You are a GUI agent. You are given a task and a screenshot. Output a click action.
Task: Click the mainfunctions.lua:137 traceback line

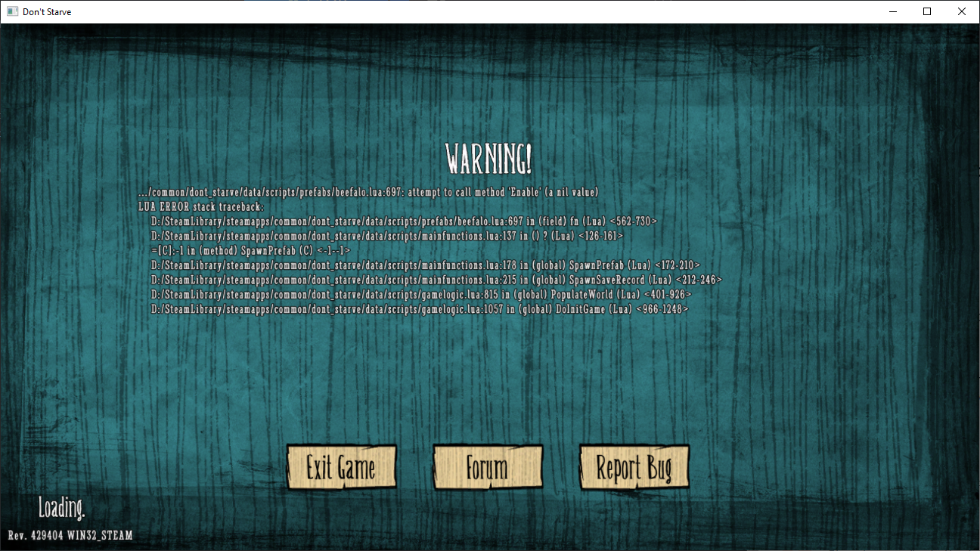(x=387, y=236)
